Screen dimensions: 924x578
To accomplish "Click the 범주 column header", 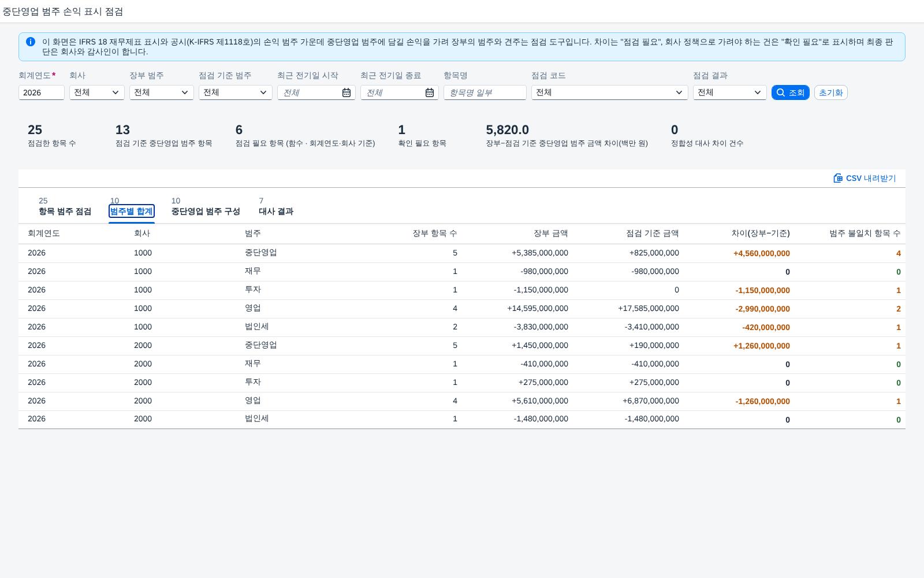I will (x=253, y=234).
